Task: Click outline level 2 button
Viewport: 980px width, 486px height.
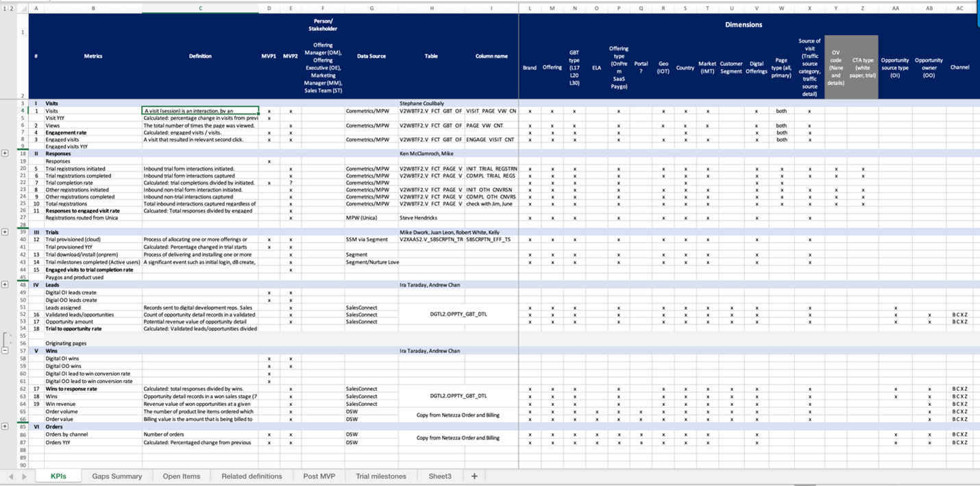Action: click(10, 8)
